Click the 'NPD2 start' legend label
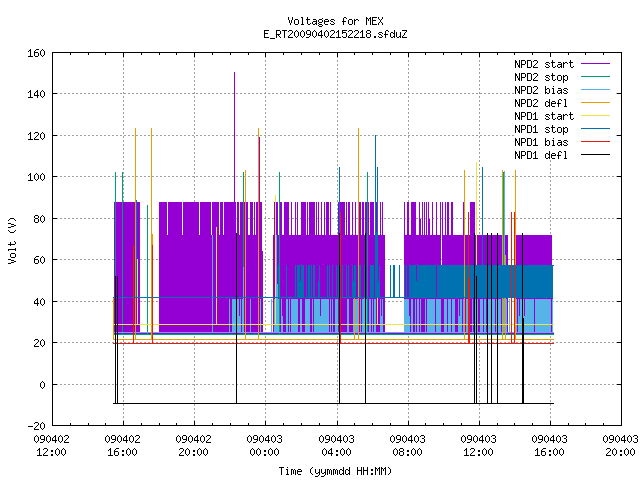The height and width of the screenshot is (480, 640). click(544, 64)
